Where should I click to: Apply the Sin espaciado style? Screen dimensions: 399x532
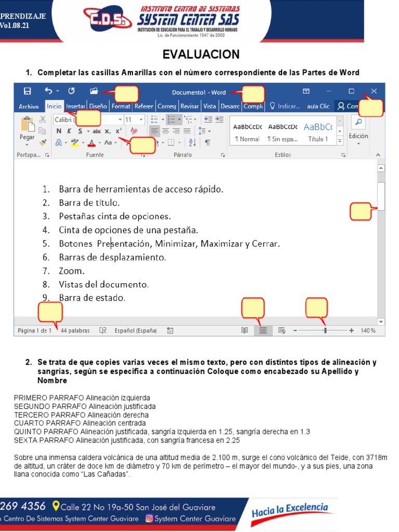(x=283, y=132)
